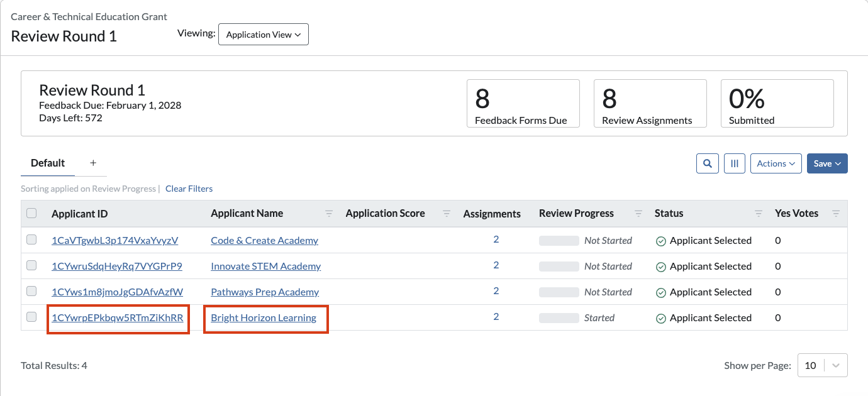
Task: Open Application Score column filter icon
Action: (447, 214)
